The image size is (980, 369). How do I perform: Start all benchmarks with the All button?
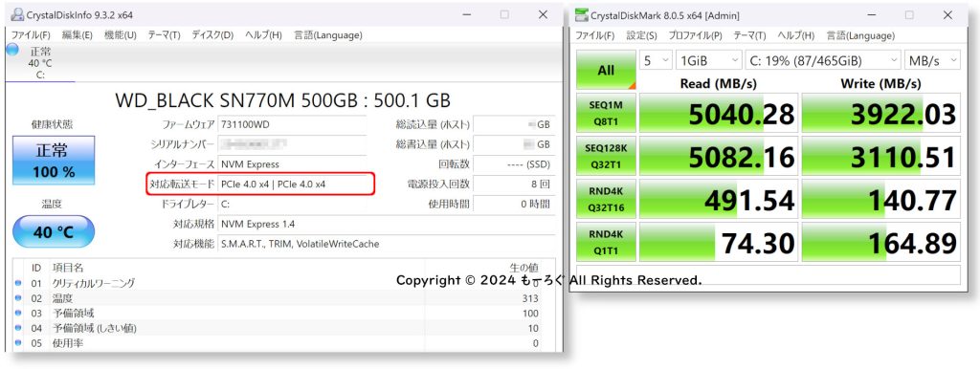pyautogui.click(x=606, y=70)
